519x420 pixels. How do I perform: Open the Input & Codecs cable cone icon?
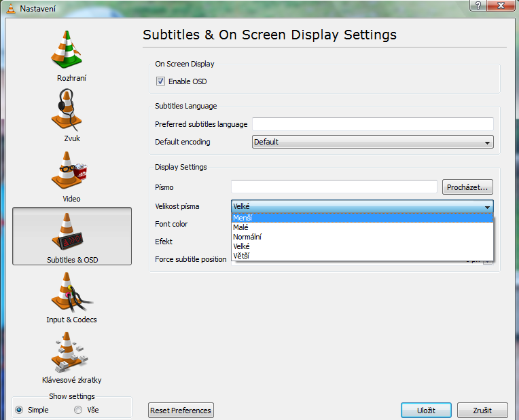point(71,292)
